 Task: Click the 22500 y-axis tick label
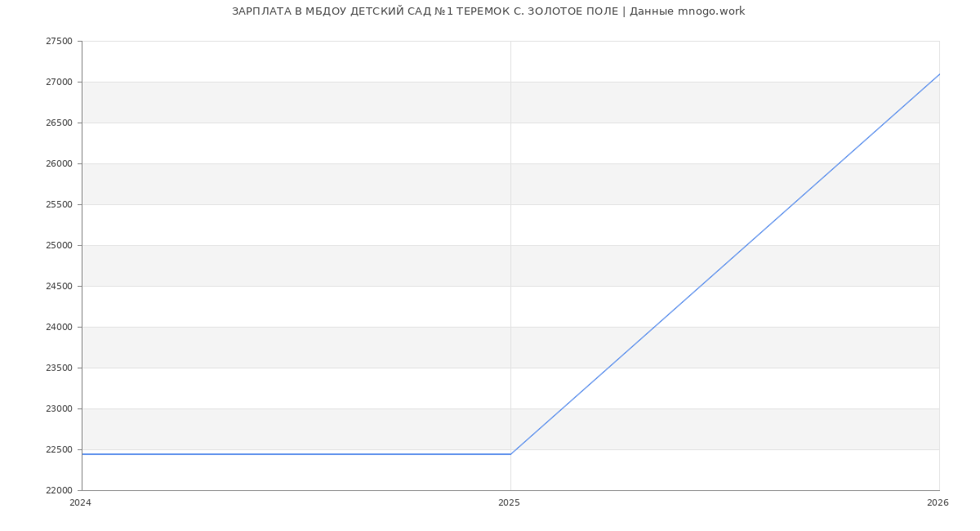pos(59,450)
